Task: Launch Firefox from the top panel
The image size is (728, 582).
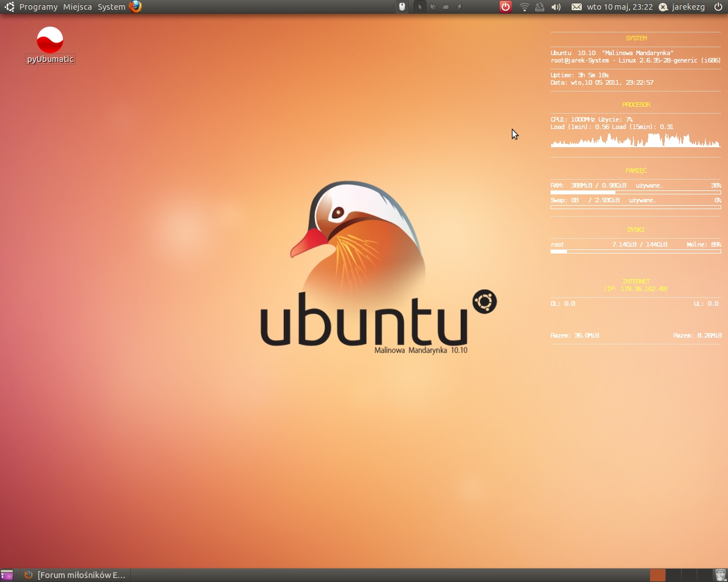Action: (x=135, y=7)
